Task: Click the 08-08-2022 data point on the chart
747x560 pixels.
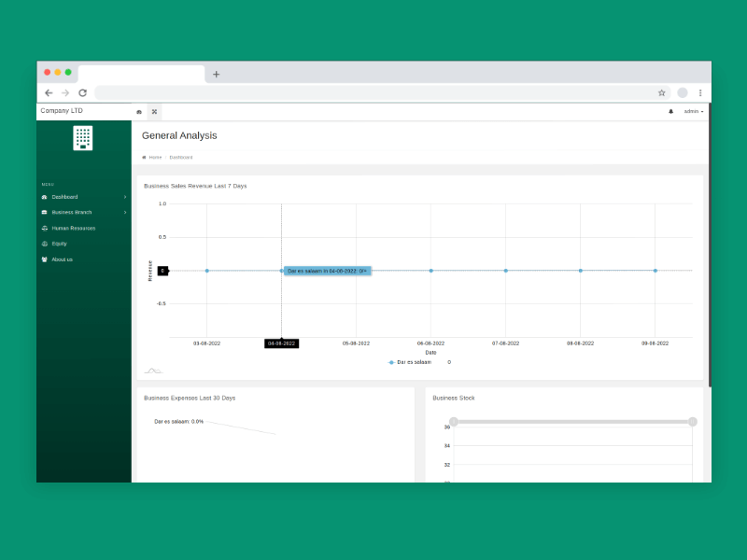Action: (x=580, y=271)
